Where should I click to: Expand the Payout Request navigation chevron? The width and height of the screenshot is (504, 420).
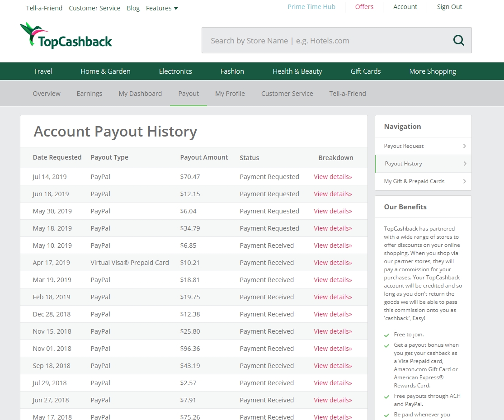pyautogui.click(x=464, y=146)
